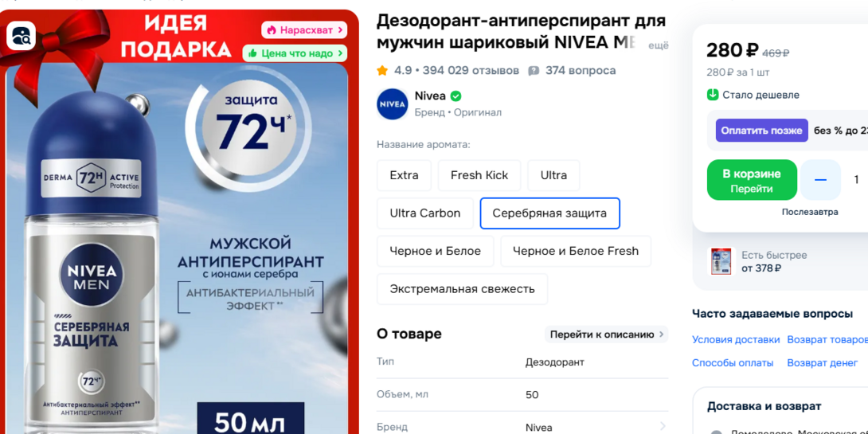
Task: Select the Extra scent option
Action: pyautogui.click(x=404, y=175)
